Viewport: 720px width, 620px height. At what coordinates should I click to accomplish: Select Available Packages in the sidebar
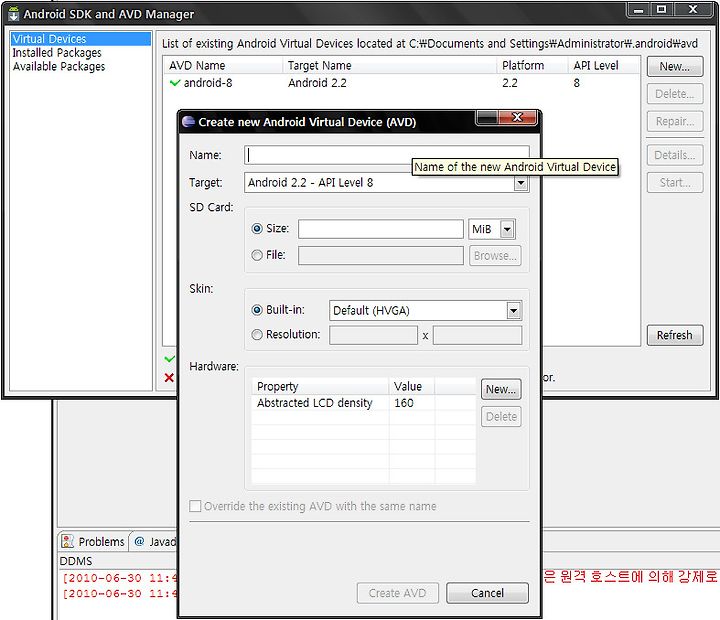coord(59,67)
